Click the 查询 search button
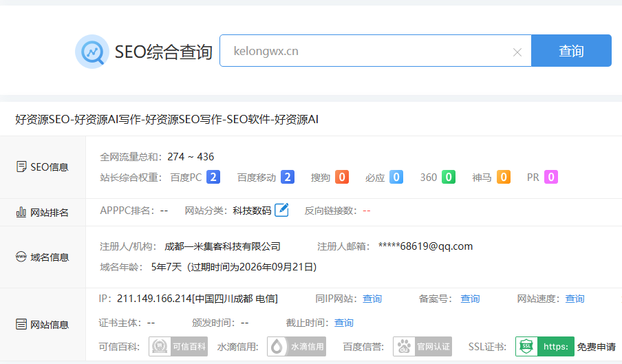The image size is (622, 364). (571, 51)
